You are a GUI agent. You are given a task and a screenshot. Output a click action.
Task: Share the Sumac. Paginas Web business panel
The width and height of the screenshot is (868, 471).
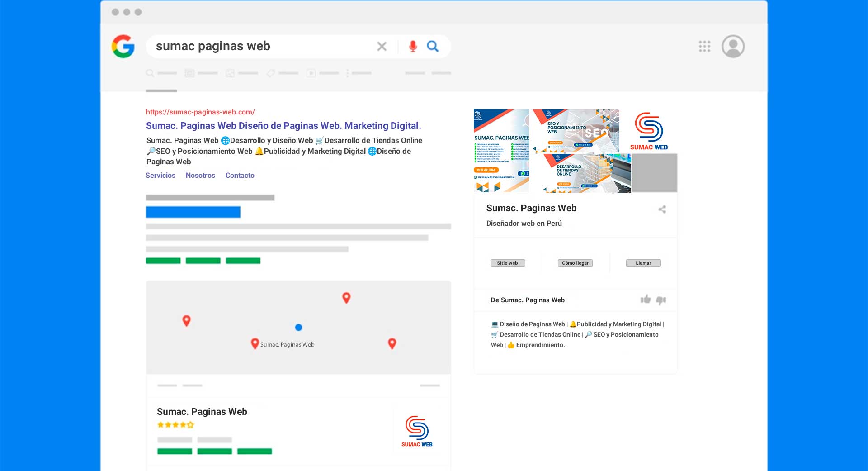tap(662, 209)
